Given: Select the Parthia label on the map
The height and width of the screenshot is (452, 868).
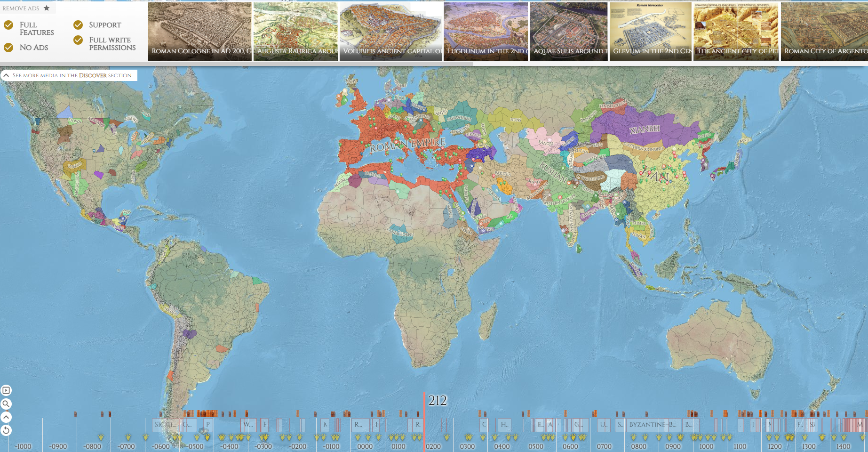Looking at the screenshot, I should pos(503,174).
